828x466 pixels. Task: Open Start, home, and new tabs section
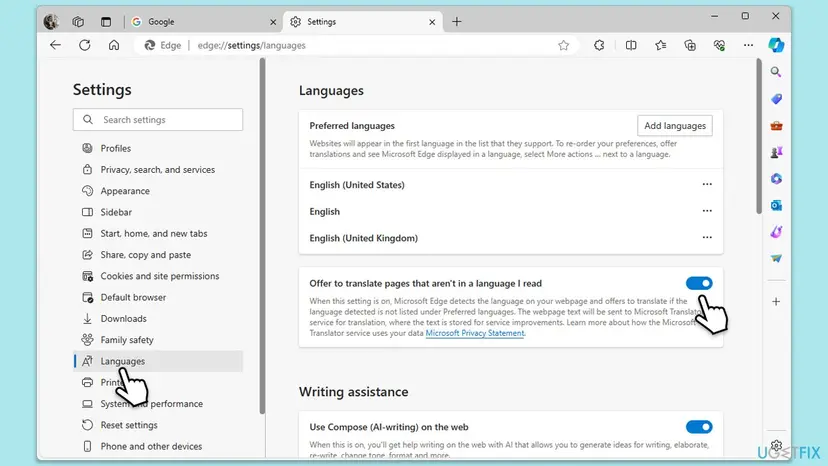158,234
